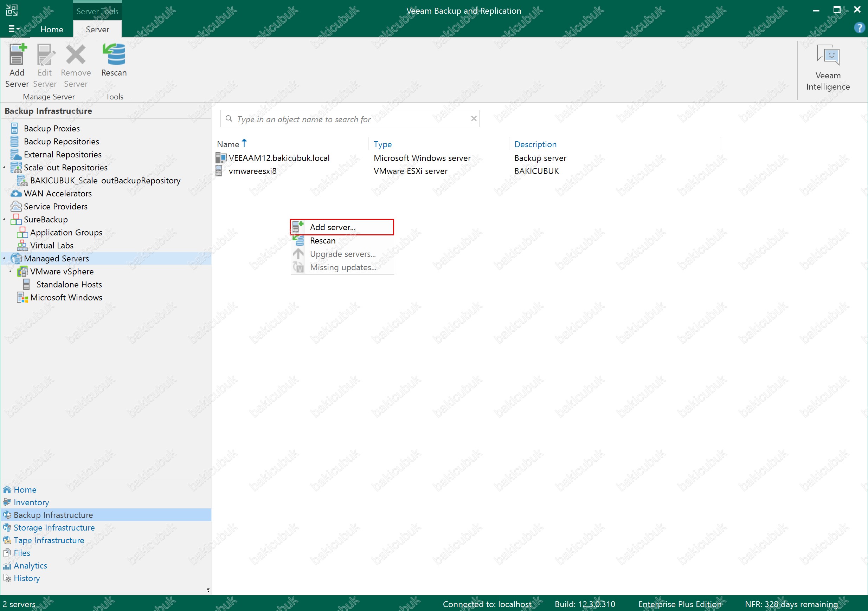
Task: Switch to the Server ribbon tab
Action: (x=97, y=29)
